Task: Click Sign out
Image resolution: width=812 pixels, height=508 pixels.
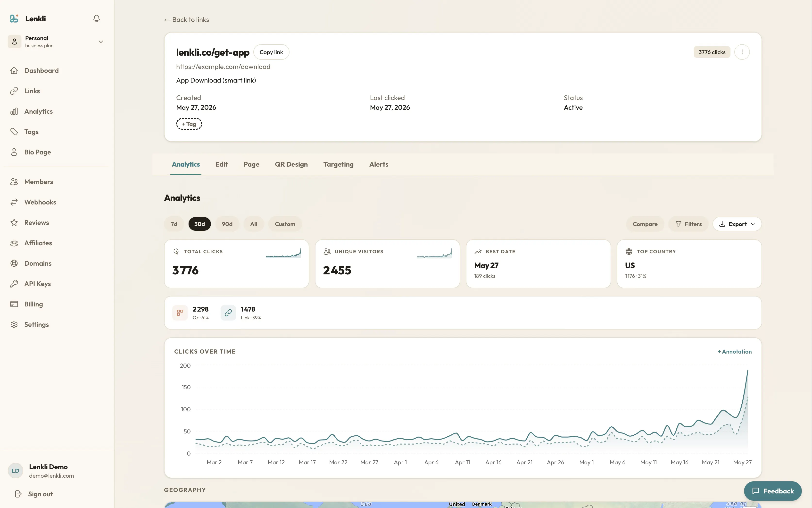Action: pyautogui.click(x=40, y=494)
